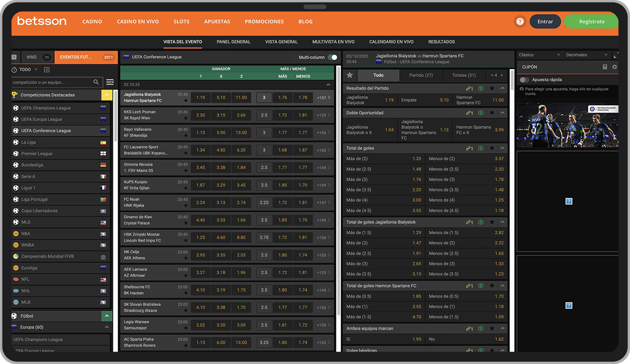Open Copa Libertadores in sidebar

61,211
